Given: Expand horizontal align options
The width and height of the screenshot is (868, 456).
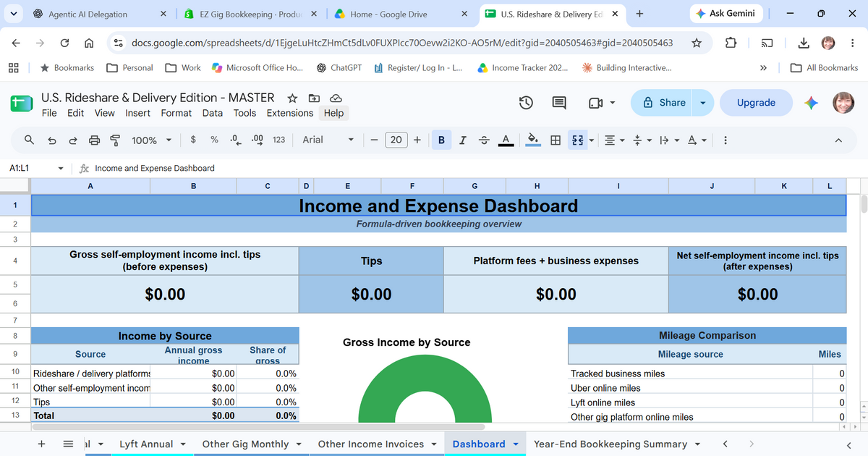Looking at the screenshot, I should (613, 140).
